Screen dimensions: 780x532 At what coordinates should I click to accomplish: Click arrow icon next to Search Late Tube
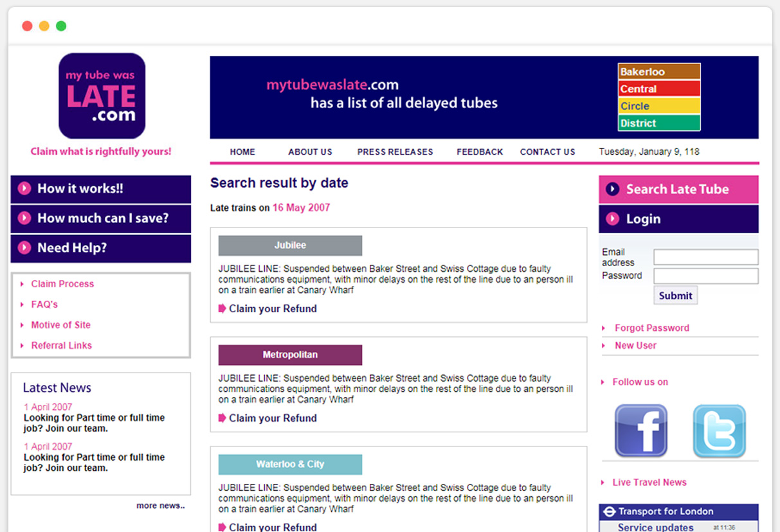coord(613,189)
